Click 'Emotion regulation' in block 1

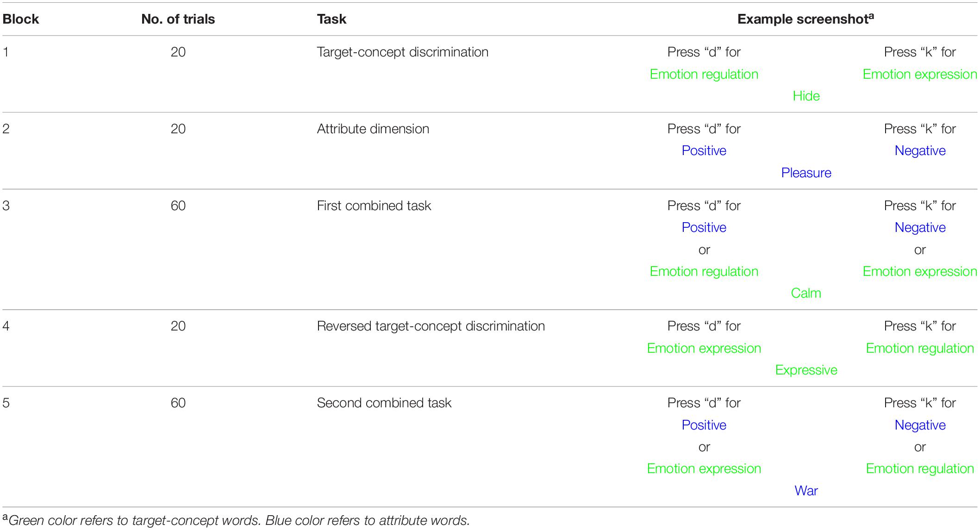(x=704, y=74)
